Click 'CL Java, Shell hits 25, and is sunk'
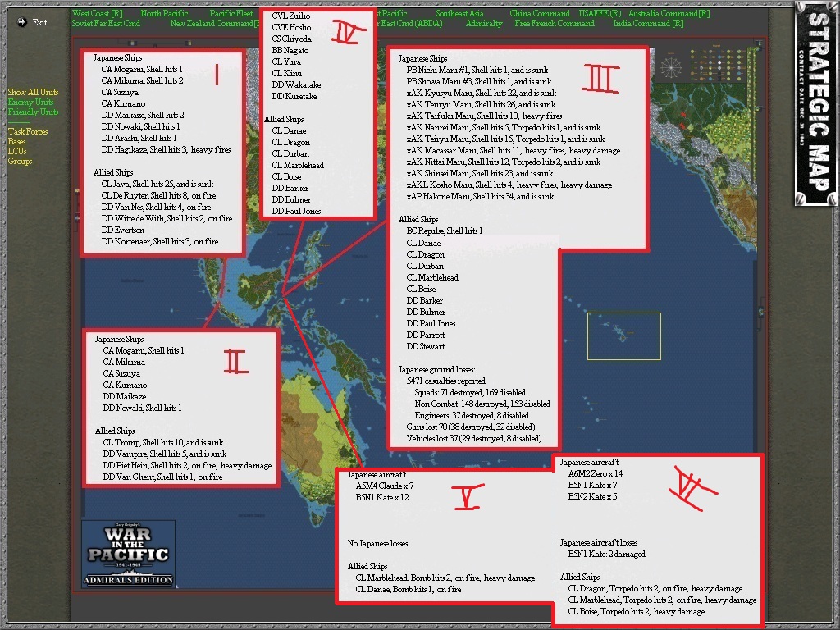The height and width of the screenshot is (630, 840). point(157,184)
